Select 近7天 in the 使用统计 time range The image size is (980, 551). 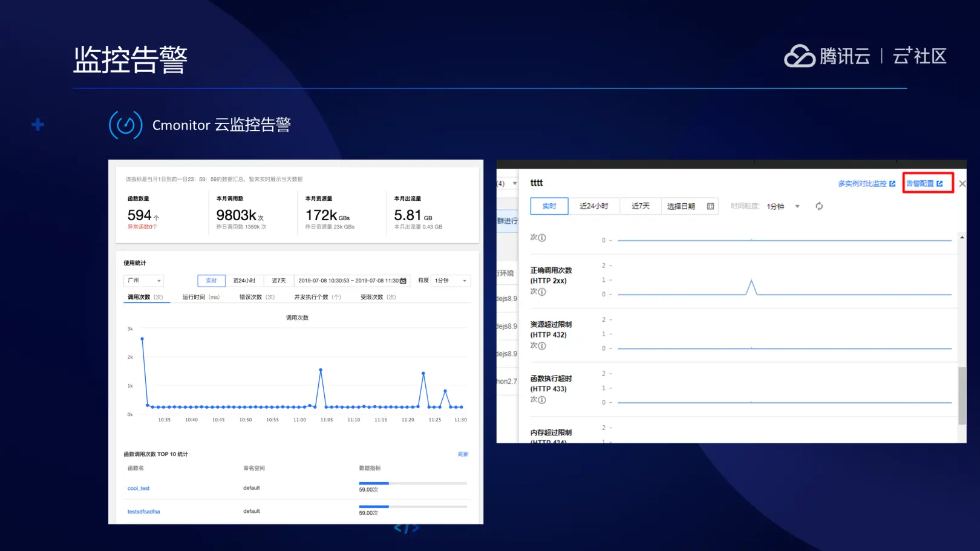[279, 281]
